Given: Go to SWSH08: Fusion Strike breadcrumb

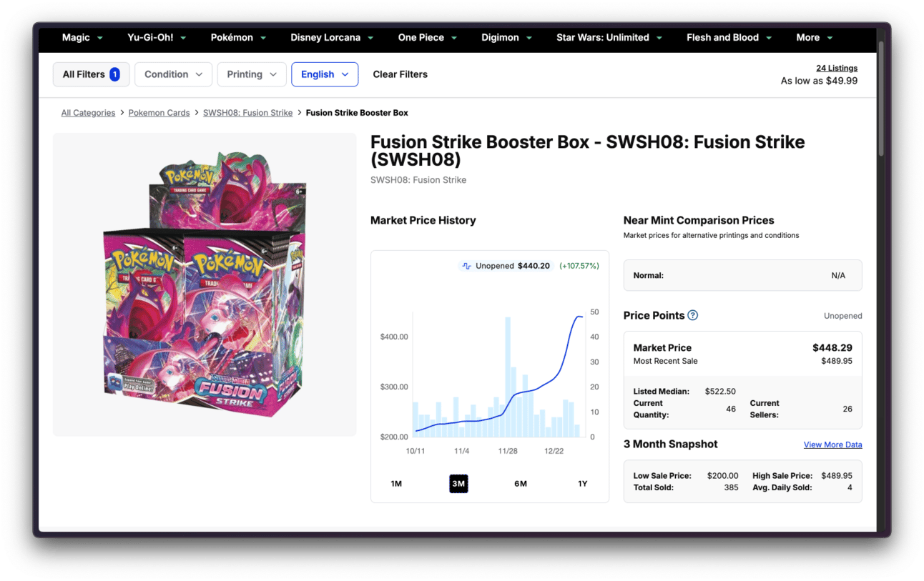Looking at the screenshot, I should pos(247,113).
